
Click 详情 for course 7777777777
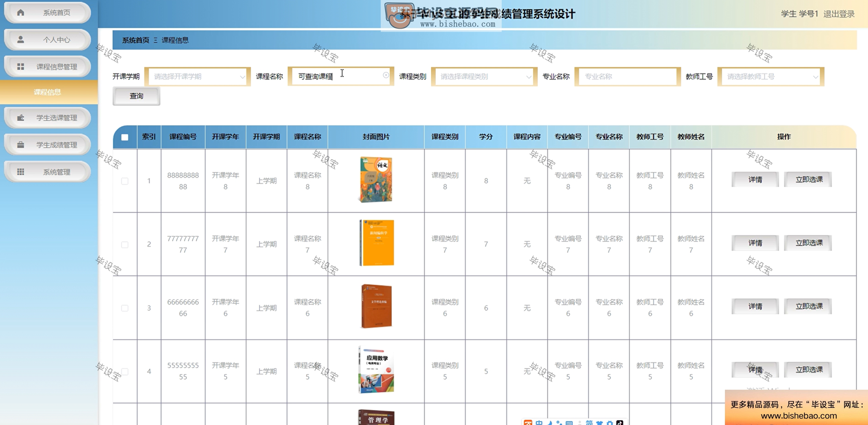click(755, 243)
